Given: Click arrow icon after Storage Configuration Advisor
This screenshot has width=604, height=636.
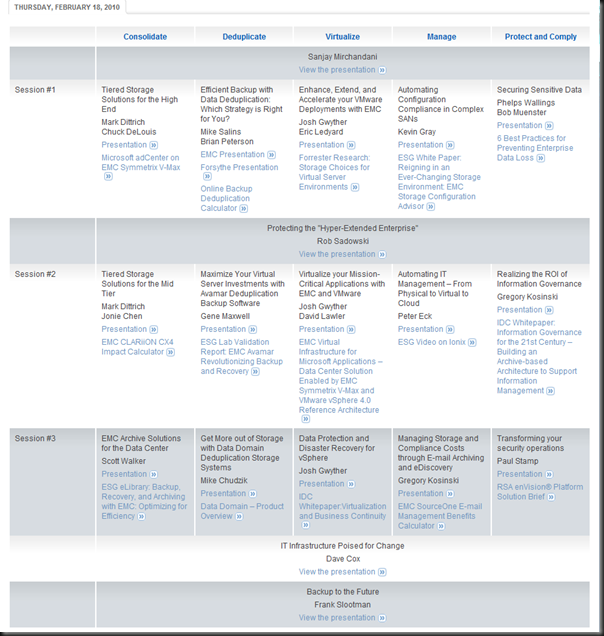Looking at the screenshot, I should [x=431, y=207].
